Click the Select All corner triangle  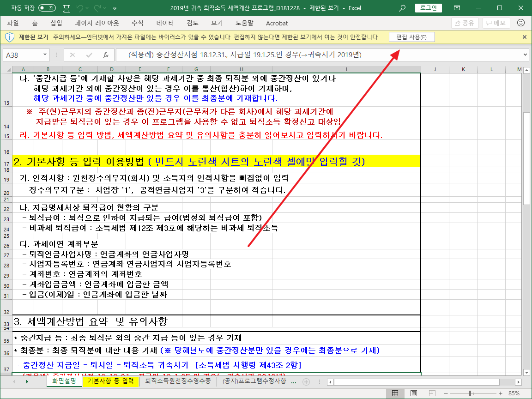point(9,70)
